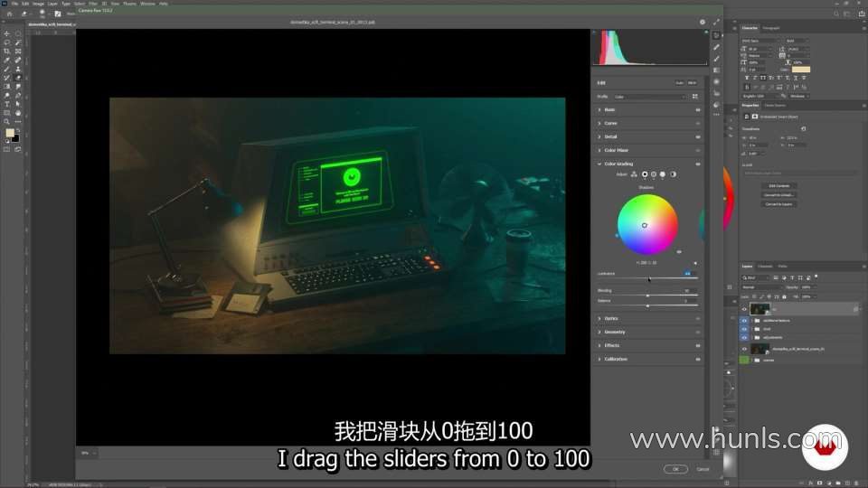868x488 pixels.
Task: Select the Camera Raw Edit panel icon
Action: 716,35
